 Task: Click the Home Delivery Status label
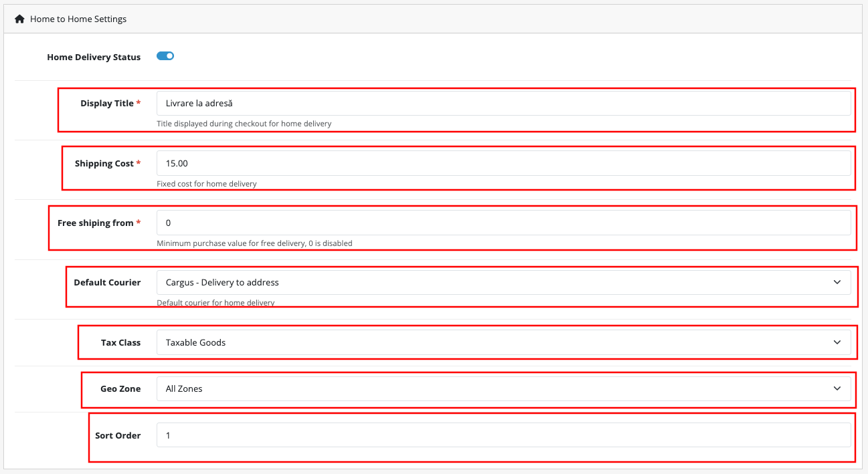pos(94,57)
